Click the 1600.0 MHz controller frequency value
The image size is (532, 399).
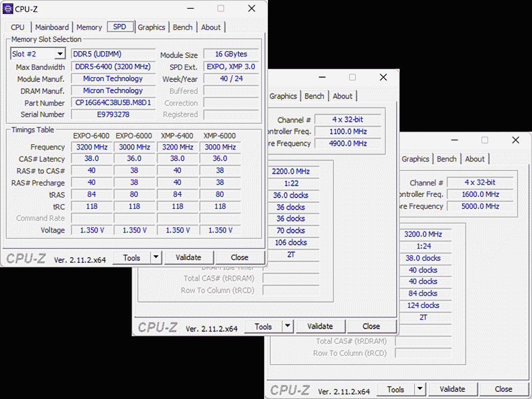click(x=480, y=194)
